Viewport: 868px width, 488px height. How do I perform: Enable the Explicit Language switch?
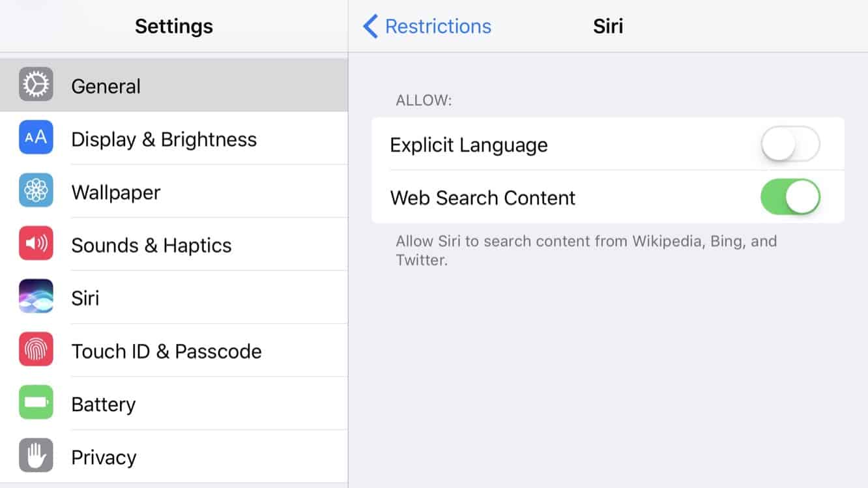coord(790,144)
